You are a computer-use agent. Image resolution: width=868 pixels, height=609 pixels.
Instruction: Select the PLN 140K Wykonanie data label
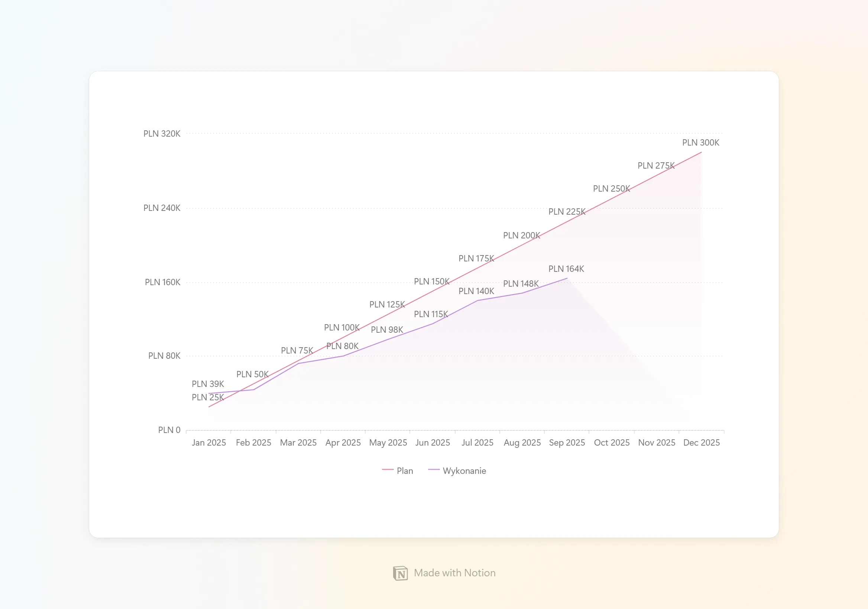[476, 291]
